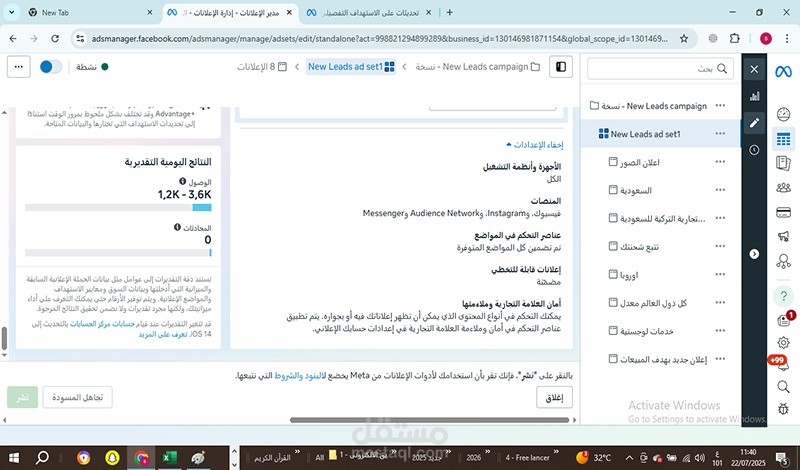Open the البنود والشروط terms link
The height and width of the screenshot is (470, 800).
coord(299,376)
